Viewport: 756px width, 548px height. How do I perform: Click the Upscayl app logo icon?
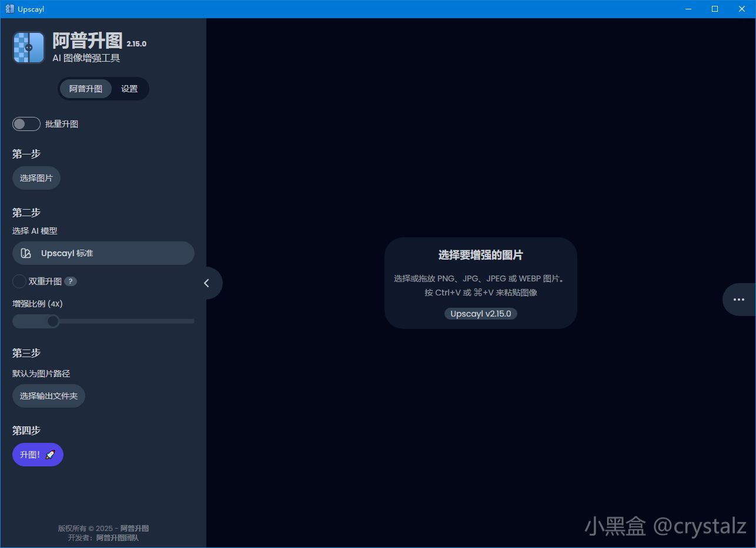29,48
